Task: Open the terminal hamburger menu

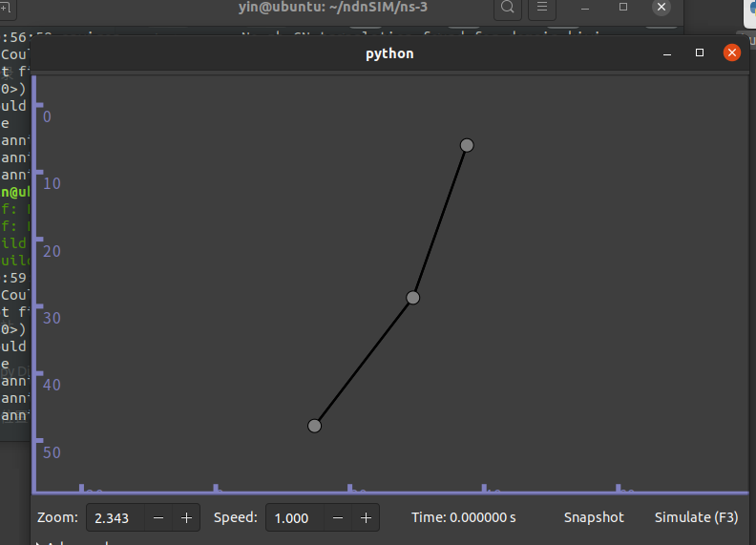Action: [542, 8]
